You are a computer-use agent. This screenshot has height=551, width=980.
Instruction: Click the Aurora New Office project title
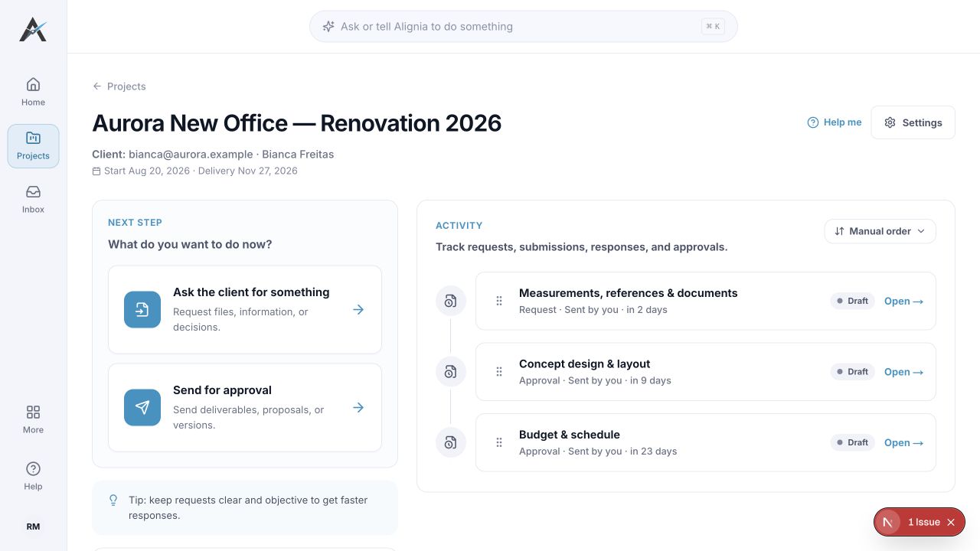[297, 123]
